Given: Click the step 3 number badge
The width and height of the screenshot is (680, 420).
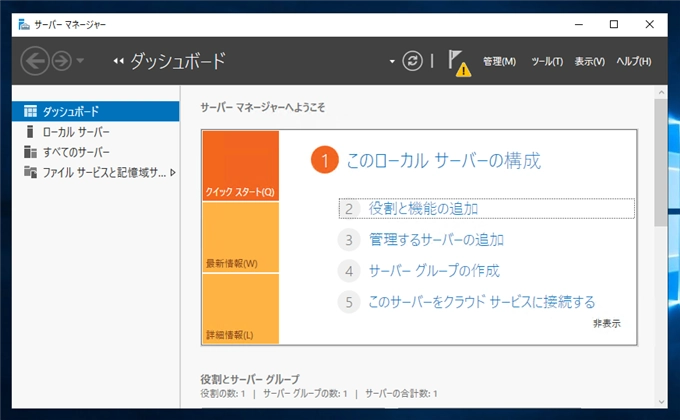Looking at the screenshot, I should [x=349, y=240].
